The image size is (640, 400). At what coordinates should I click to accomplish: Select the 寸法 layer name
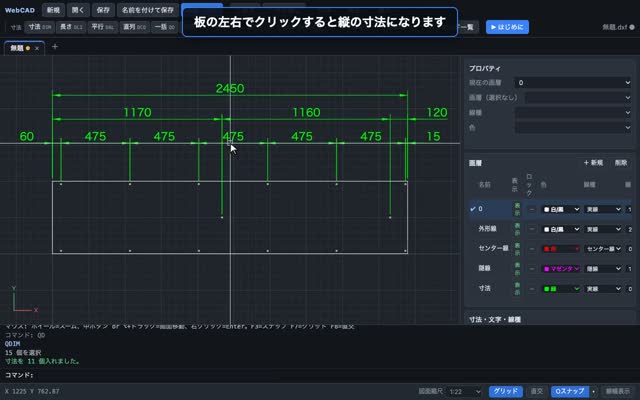tap(484, 288)
